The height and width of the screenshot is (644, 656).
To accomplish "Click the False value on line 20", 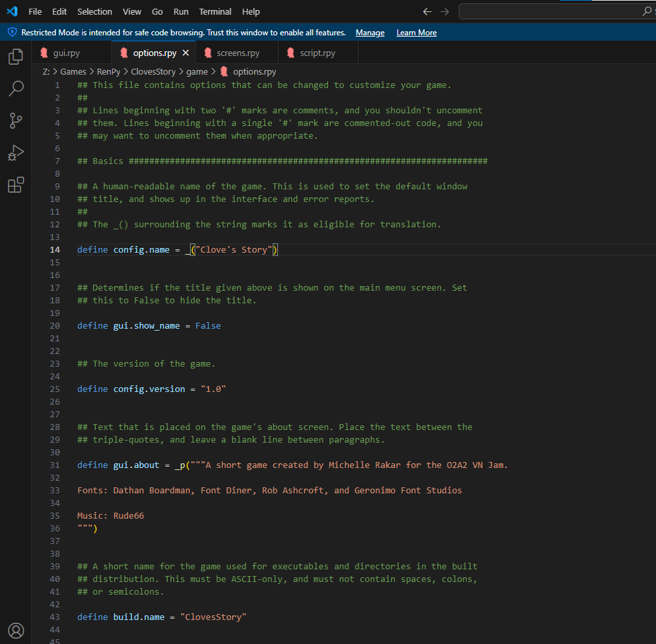I will click(x=208, y=325).
